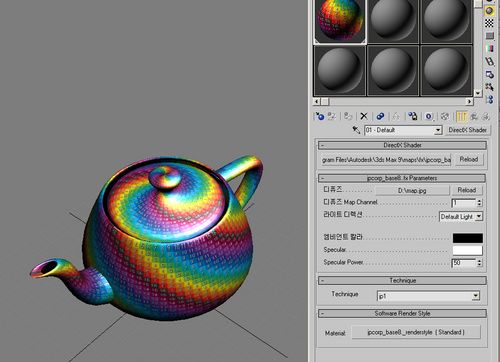Click the Map Channel value field

click(x=463, y=202)
